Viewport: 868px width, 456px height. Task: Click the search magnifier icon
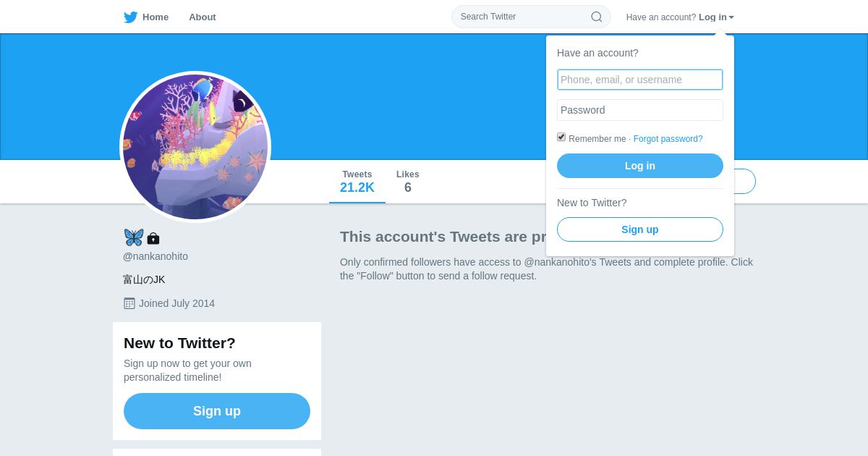[x=597, y=17]
